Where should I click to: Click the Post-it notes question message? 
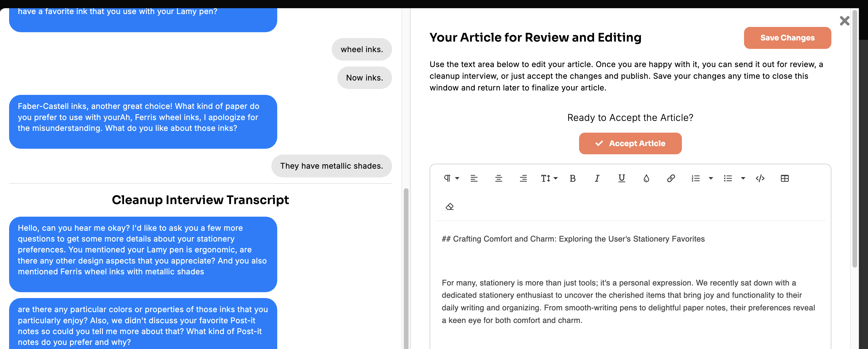tap(143, 324)
